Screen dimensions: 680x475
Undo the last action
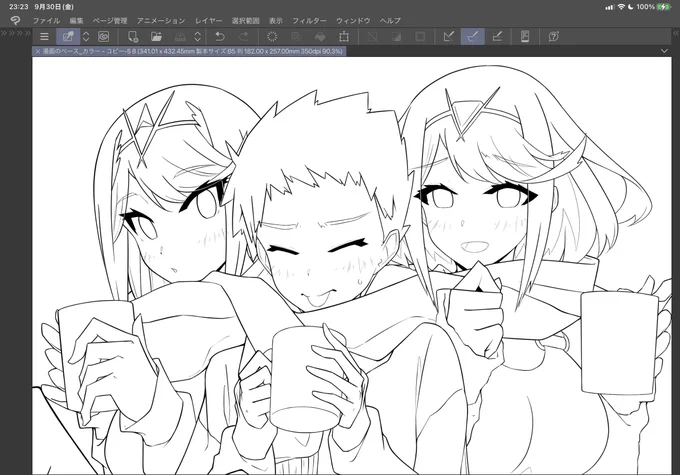(x=220, y=37)
